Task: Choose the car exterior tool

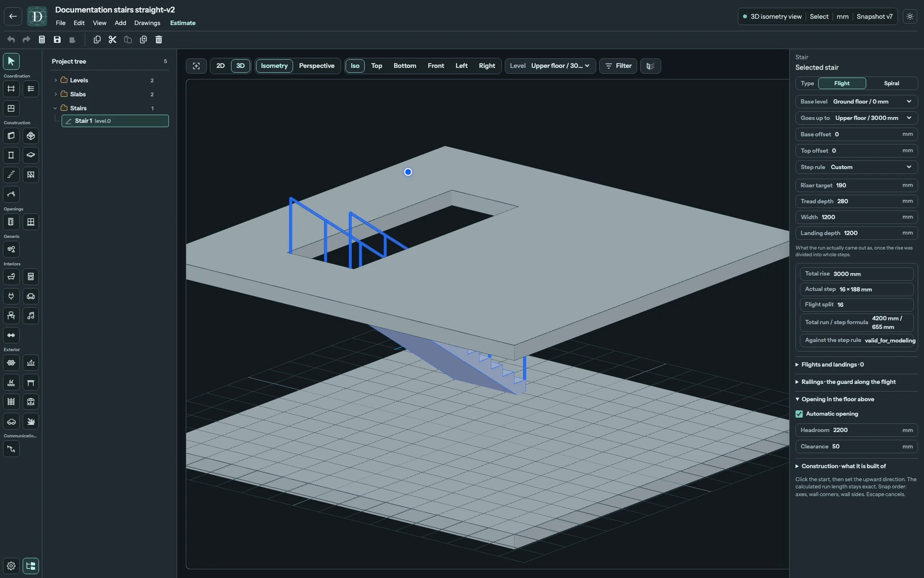Action: pos(11,421)
